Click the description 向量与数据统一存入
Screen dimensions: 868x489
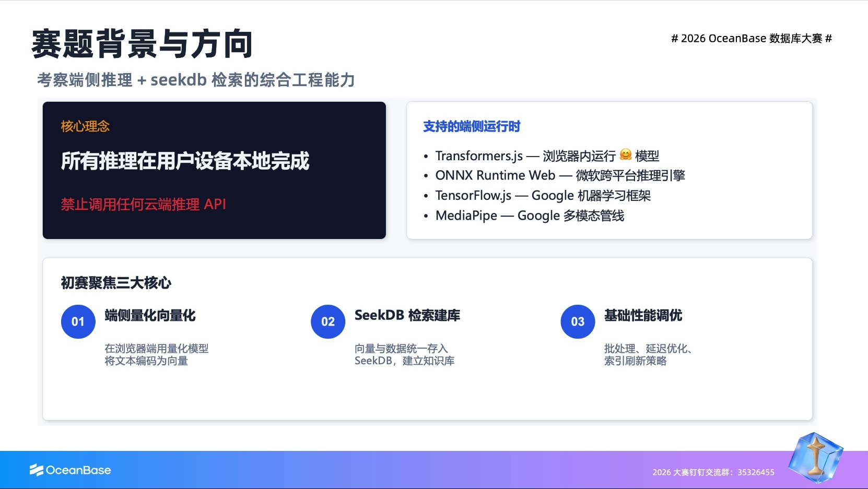(401, 349)
